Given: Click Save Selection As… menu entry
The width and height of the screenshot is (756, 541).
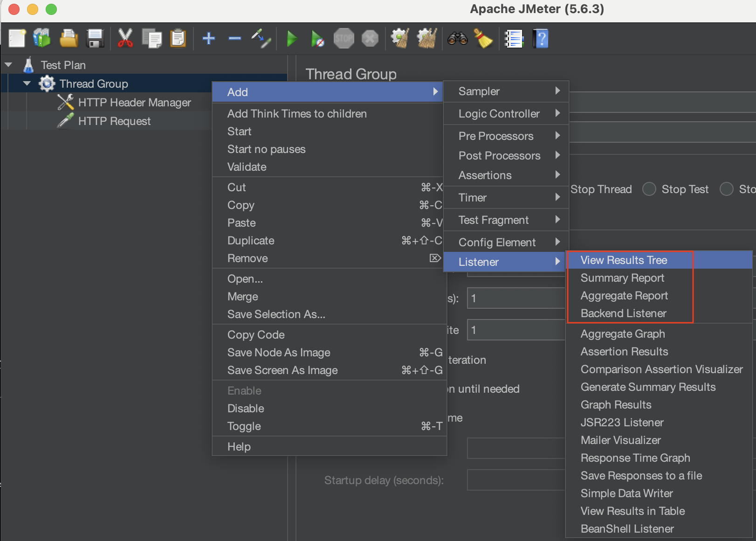Looking at the screenshot, I should click(x=330, y=314).
